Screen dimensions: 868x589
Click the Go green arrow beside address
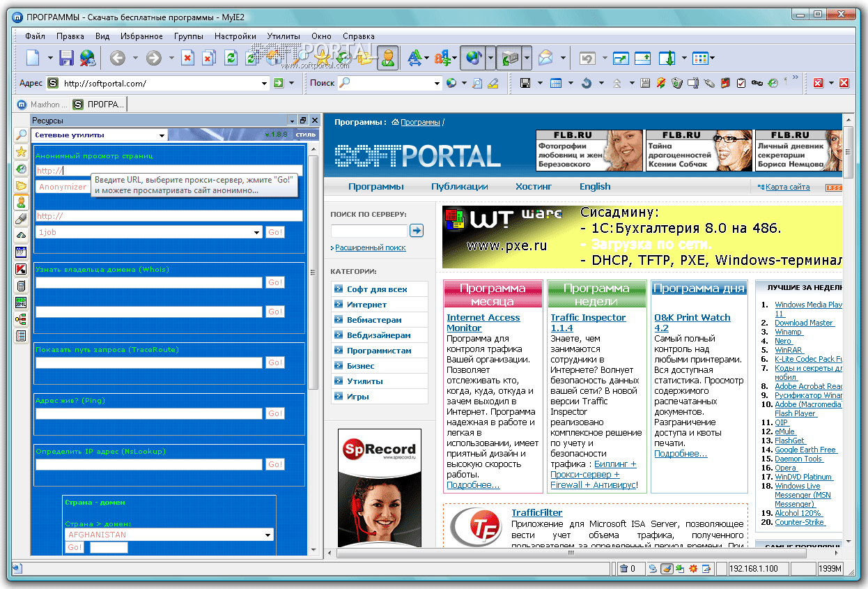(279, 83)
